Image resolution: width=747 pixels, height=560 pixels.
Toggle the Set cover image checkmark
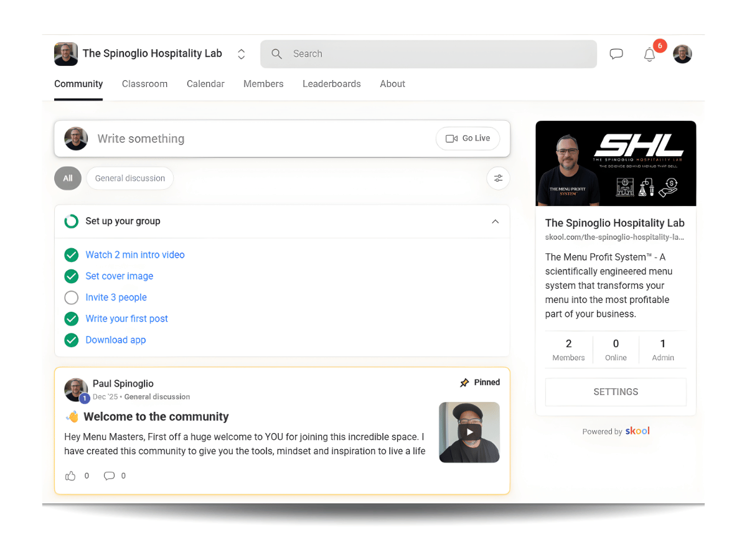point(72,276)
